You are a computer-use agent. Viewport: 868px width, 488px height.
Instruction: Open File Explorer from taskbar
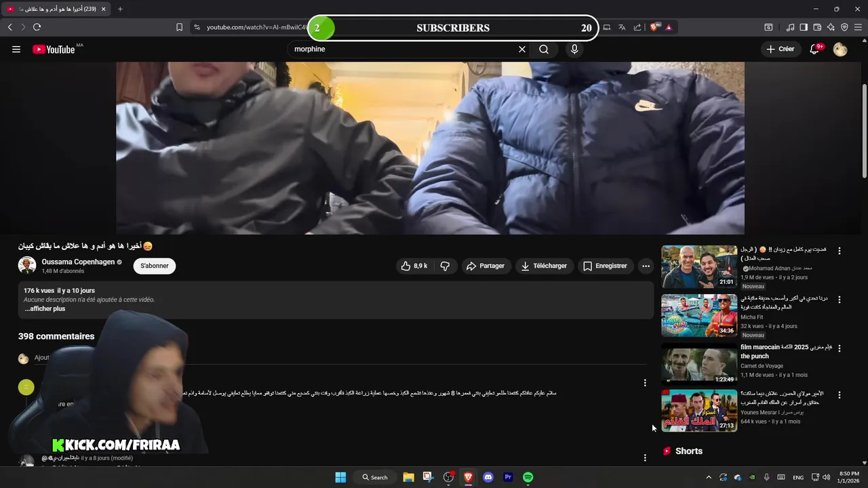(408, 477)
